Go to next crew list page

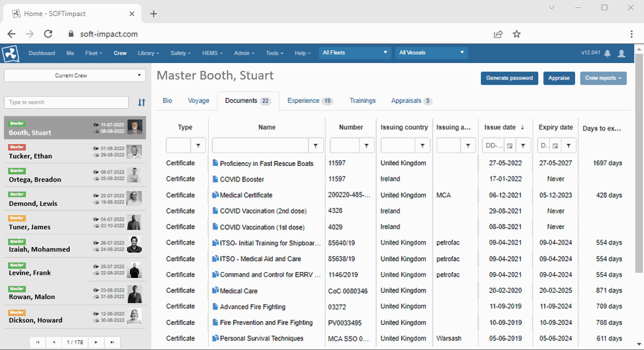96,342
